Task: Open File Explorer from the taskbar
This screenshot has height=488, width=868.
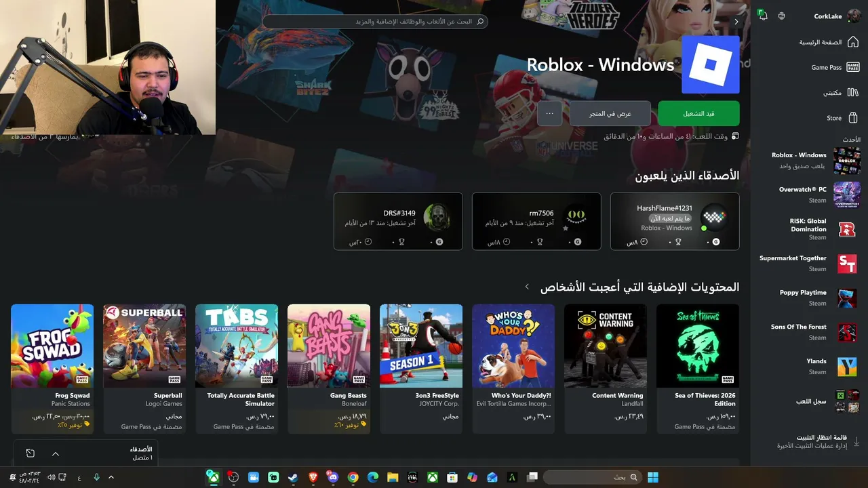Action: point(393,477)
